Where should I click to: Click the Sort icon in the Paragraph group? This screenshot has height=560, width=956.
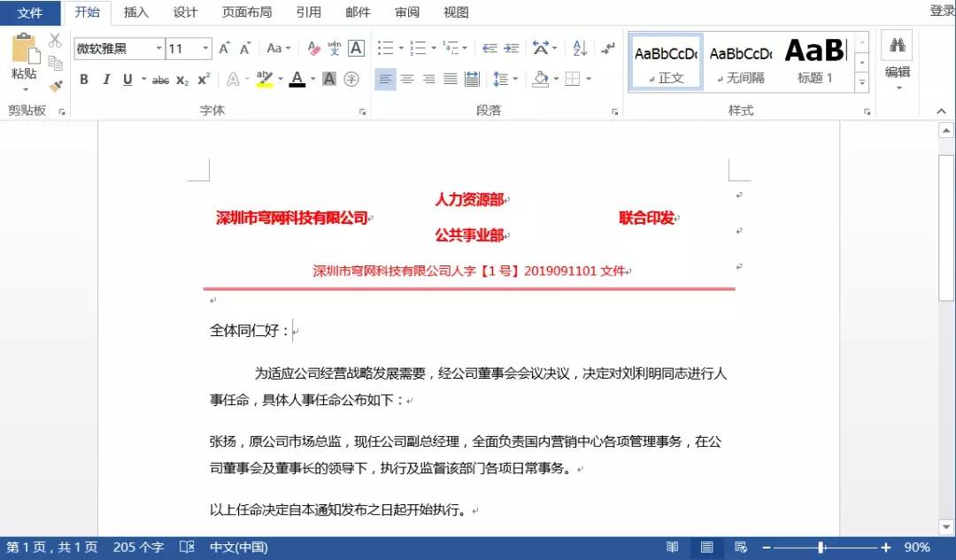579,49
